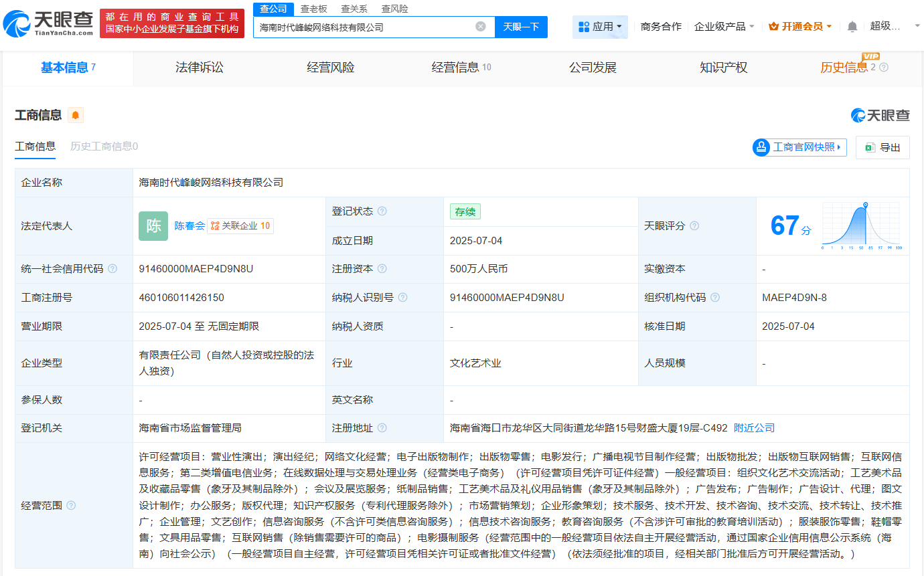Clear search box using the X icon
924x576 pixels.
pos(479,27)
